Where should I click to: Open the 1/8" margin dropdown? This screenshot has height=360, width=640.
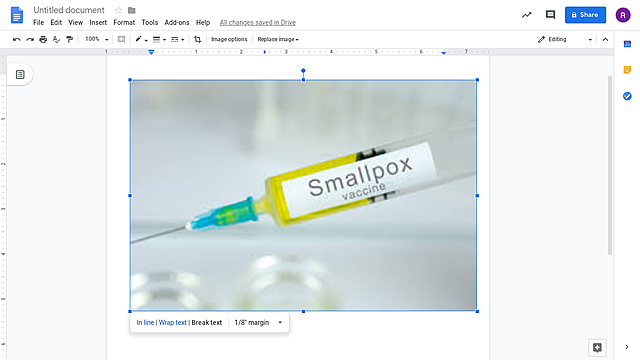click(x=259, y=322)
